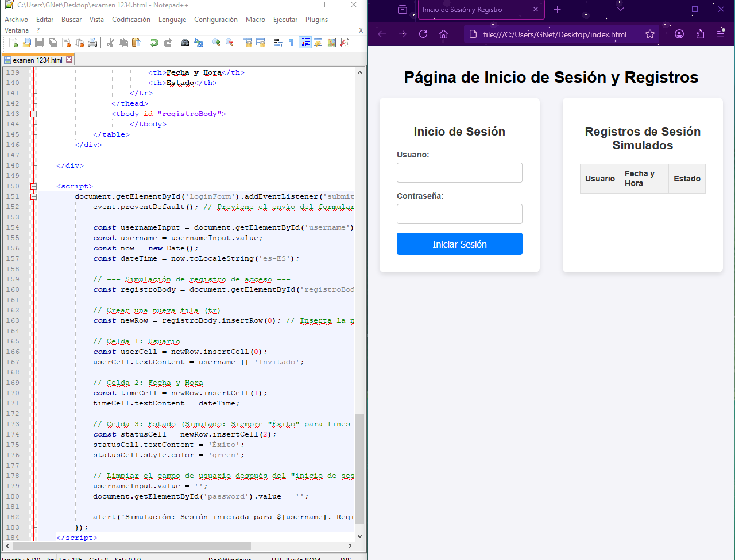
Task: Open the Lenguaje menu
Action: coord(172,20)
